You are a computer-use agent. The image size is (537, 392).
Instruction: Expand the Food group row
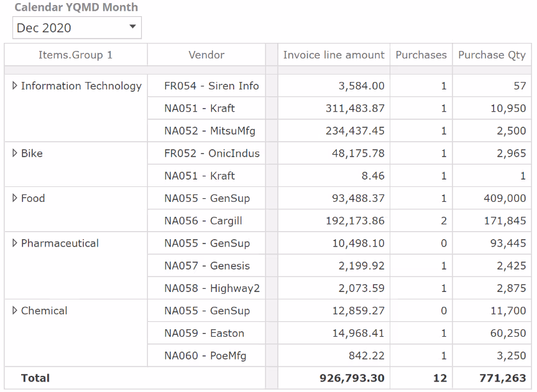(15, 198)
